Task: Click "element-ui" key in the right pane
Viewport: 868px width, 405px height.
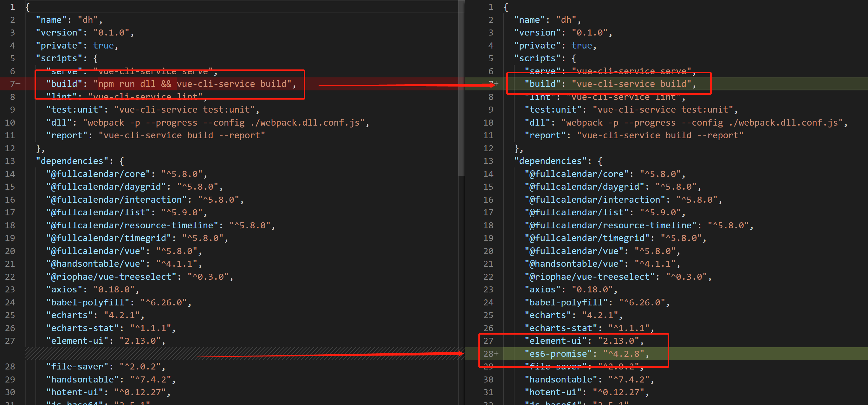Action: (x=555, y=341)
